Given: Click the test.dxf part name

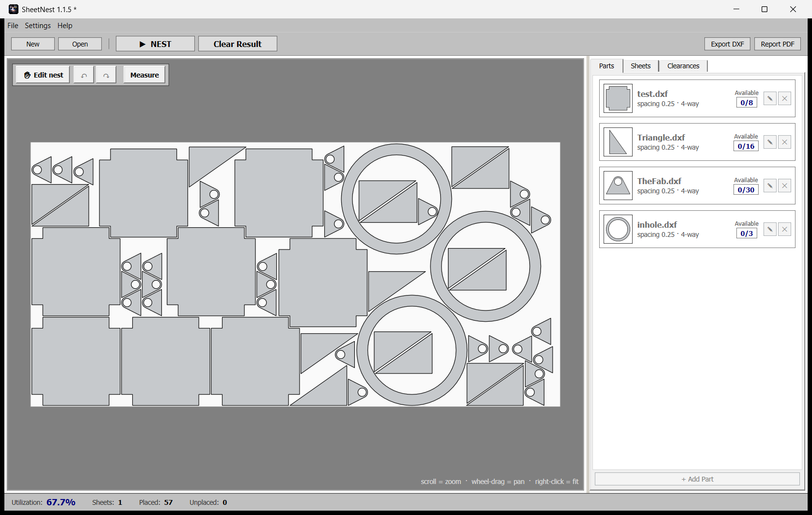Looking at the screenshot, I should point(652,94).
